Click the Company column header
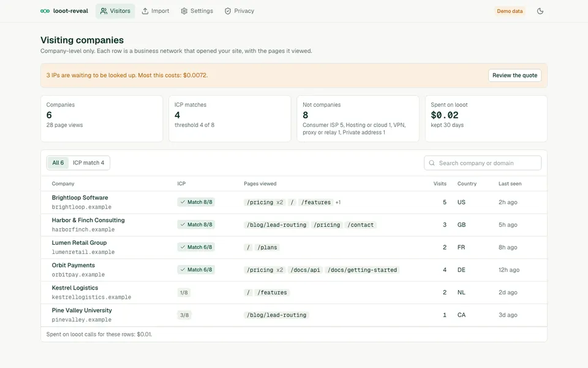The height and width of the screenshot is (368, 588). (63, 183)
